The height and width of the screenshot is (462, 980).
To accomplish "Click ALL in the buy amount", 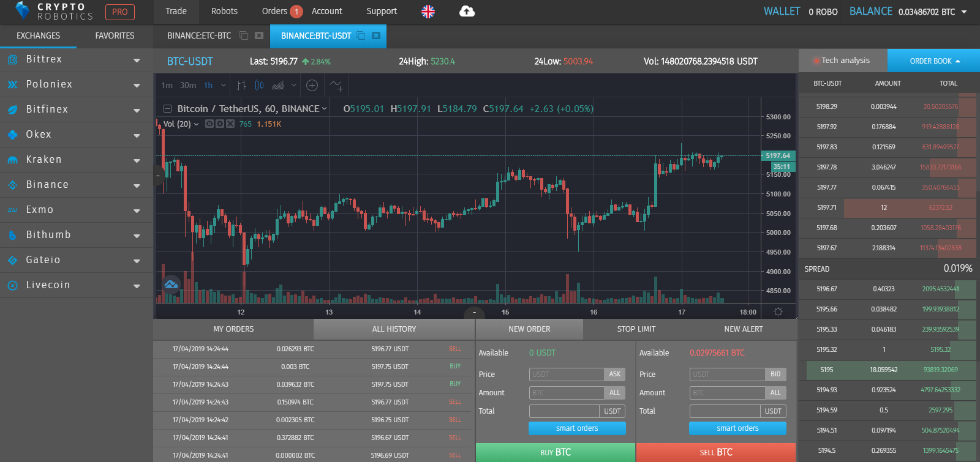I will point(615,393).
